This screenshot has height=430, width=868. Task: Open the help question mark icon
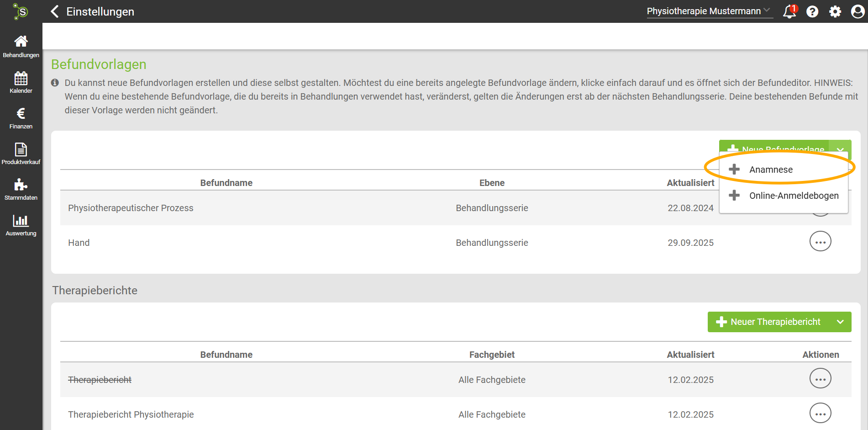click(812, 11)
